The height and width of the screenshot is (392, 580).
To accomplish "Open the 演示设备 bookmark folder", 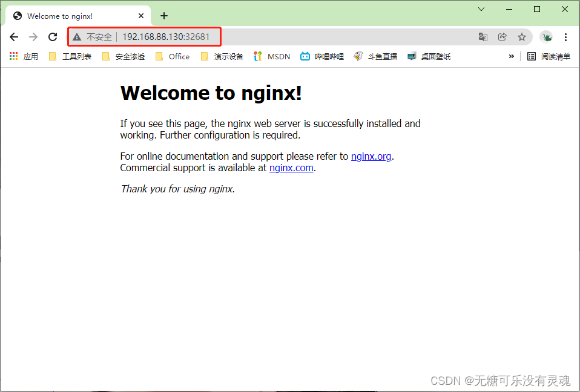I will click(222, 56).
